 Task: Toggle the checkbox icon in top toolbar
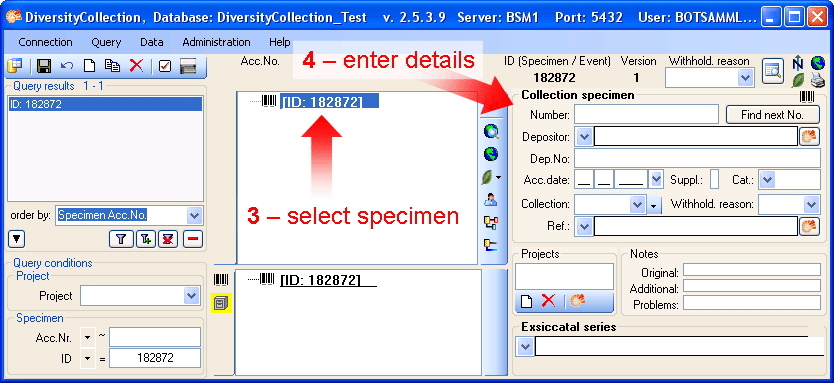pyautogui.click(x=165, y=66)
